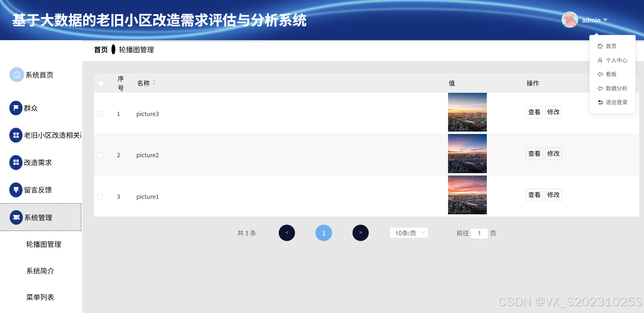Click the 前往 page number input field
Screen dimensions: 644x313
[479, 233]
